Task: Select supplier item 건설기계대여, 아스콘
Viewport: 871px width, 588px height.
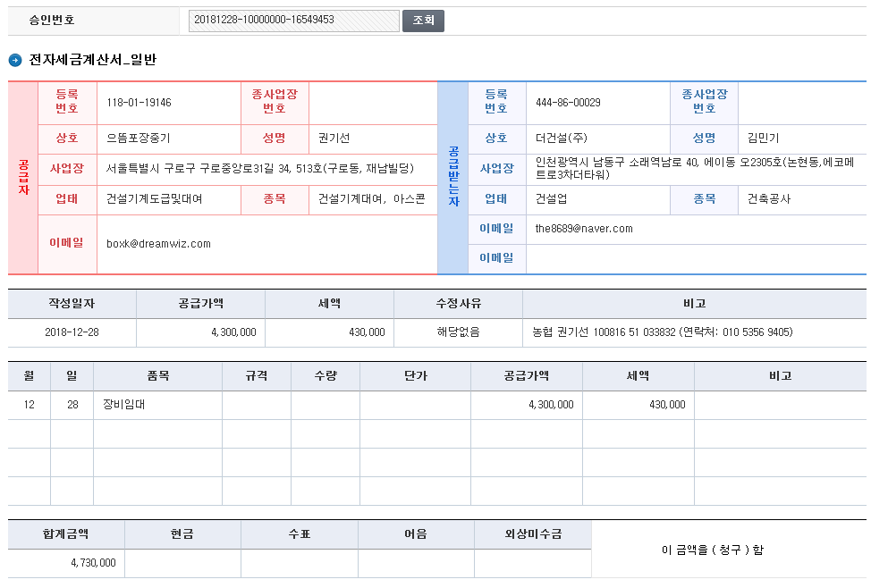Action: pyautogui.click(x=372, y=198)
